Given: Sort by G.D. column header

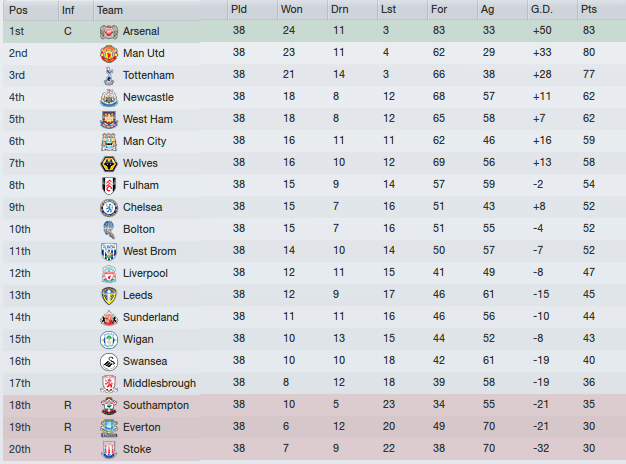Looking at the screenshot, I should (541, 9).
